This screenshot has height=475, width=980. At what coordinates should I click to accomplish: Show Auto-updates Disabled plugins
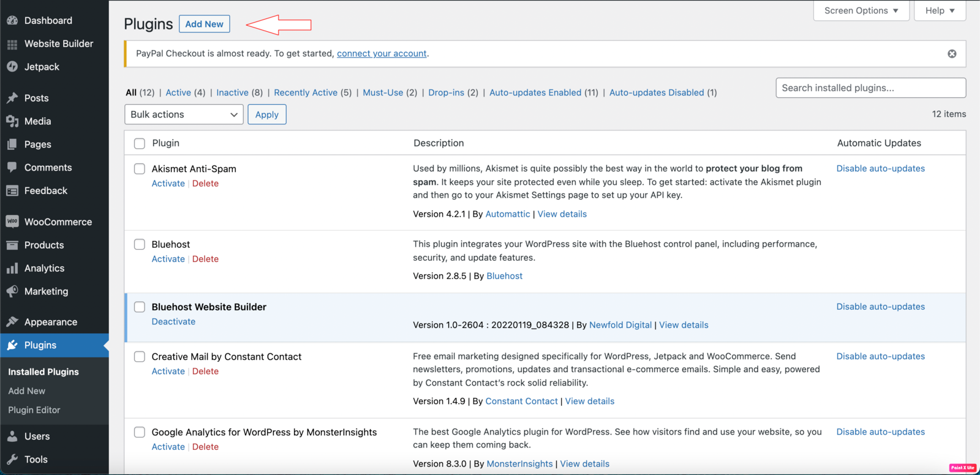(x=657, y=92)
